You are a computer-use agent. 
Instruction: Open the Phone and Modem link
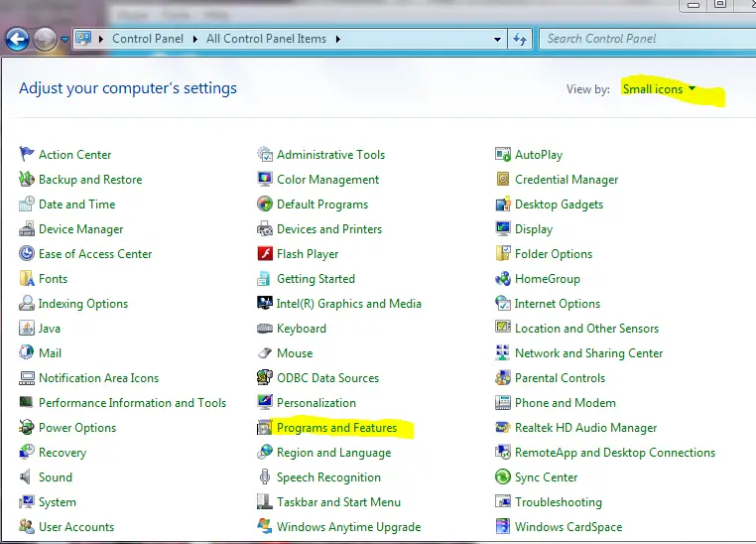point(566,403)
